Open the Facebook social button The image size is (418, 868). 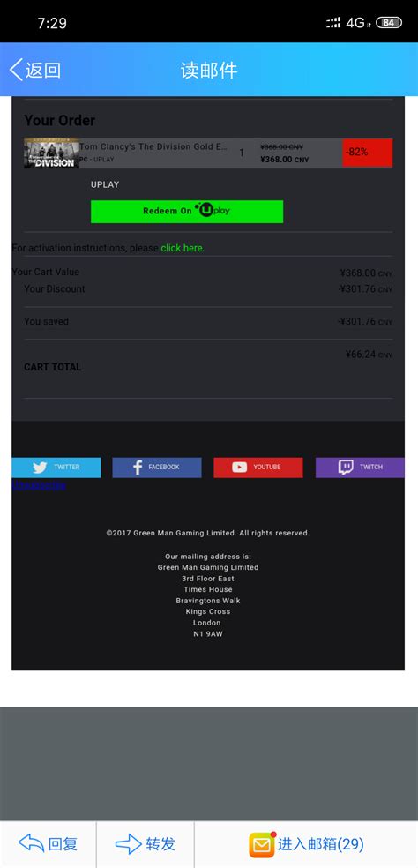tap(157, 468)
